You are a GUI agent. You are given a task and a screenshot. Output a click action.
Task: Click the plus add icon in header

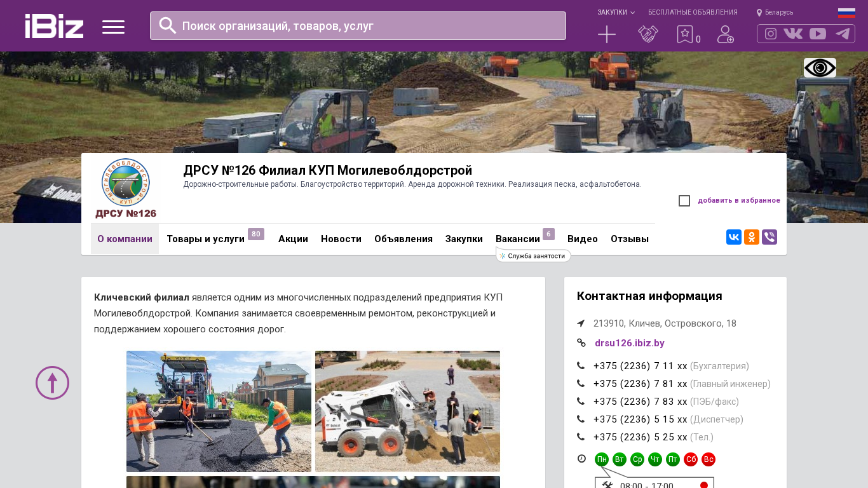[x=607, y=34]
